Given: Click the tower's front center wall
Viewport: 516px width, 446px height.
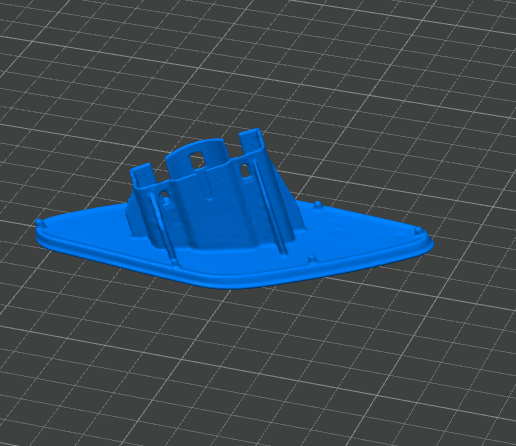Looking at the screenshot, I should pyautogui.click(x=213, y=217).
